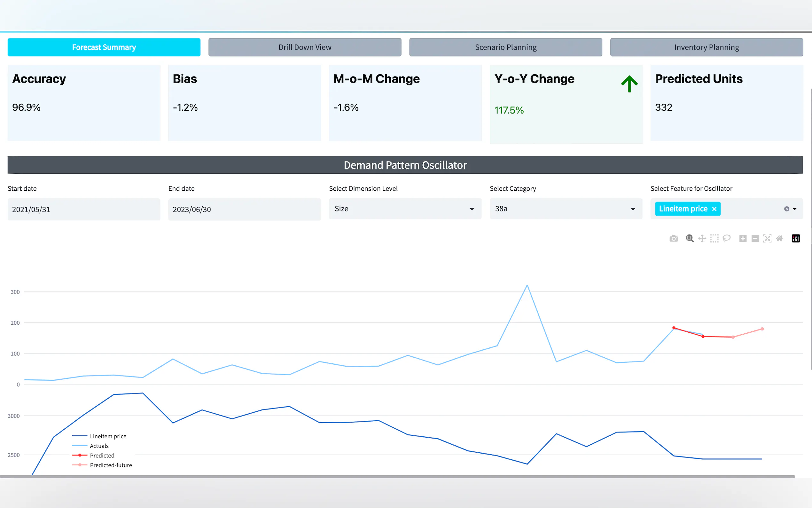
Task: Click the Start date input field
Action: (x=83, y=209)
